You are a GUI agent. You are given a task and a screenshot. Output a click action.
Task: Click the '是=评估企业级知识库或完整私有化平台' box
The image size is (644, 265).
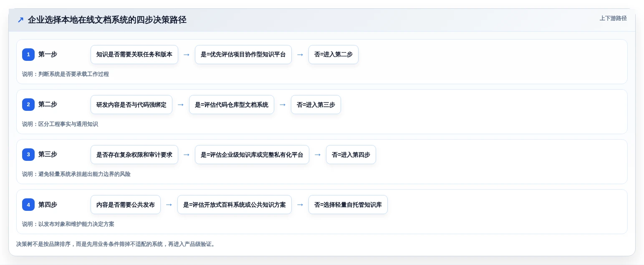click(x=252, y=155)
